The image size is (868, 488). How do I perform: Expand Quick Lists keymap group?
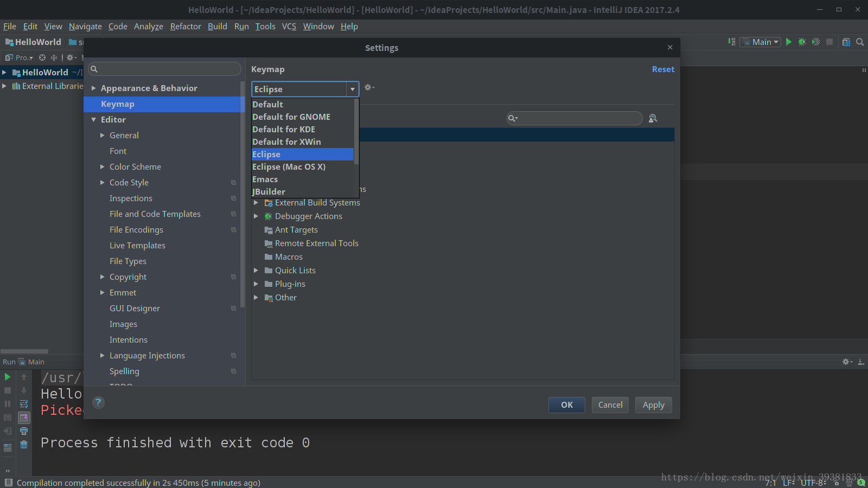[x=256, y=271]
